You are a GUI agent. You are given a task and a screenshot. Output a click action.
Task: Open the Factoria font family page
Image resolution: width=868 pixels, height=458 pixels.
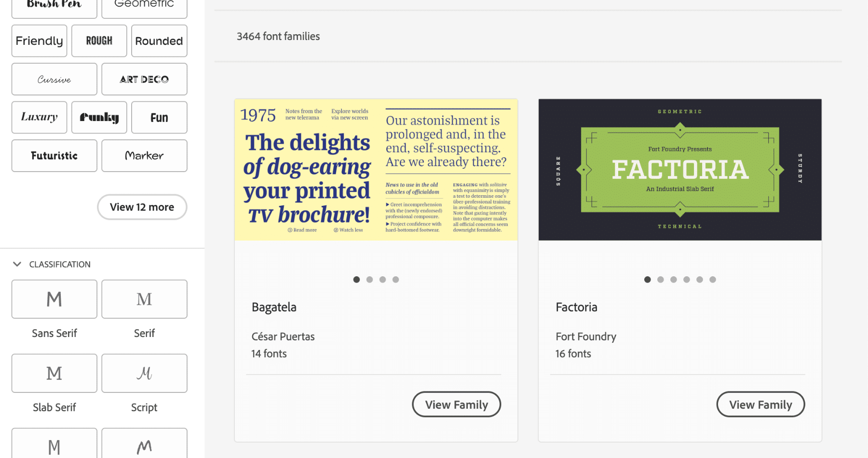tap(576, 307)
